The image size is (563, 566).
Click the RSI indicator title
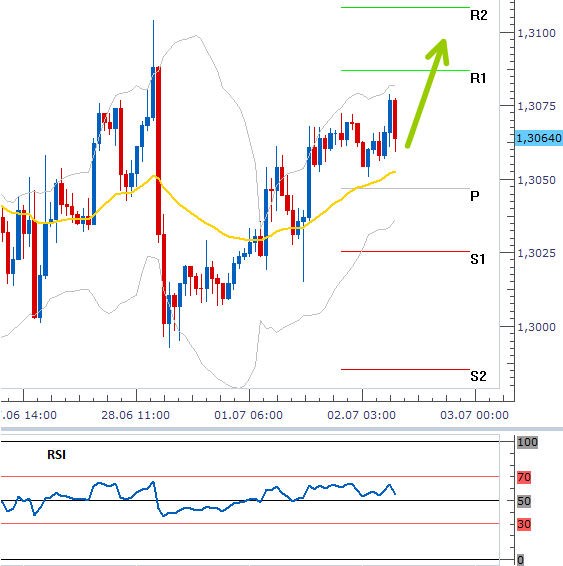pos(57,454)
